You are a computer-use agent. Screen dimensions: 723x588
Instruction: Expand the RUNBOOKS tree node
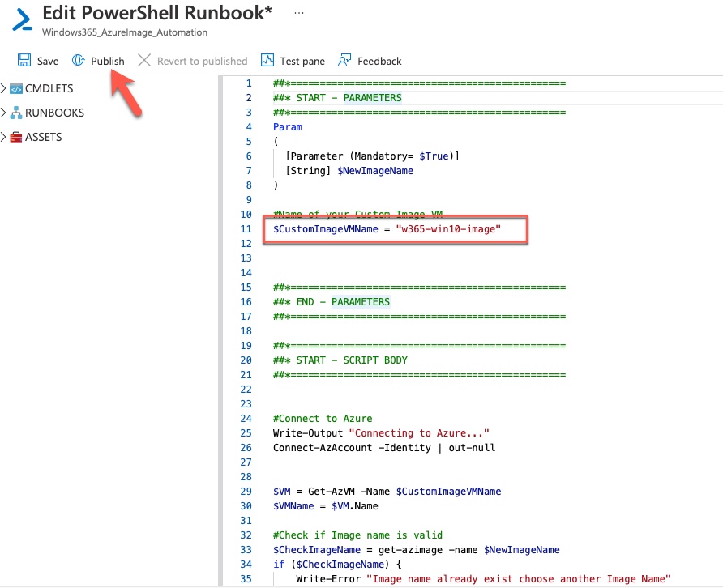point(4,113)
